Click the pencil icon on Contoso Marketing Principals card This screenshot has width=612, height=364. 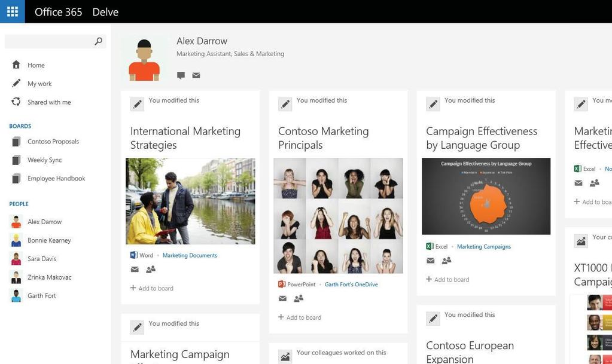point(285,104)
